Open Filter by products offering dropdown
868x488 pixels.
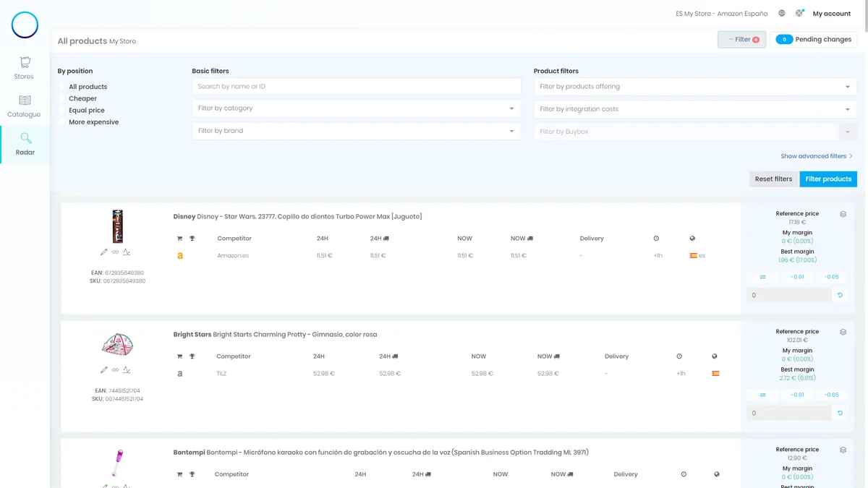tap(695, 87)
